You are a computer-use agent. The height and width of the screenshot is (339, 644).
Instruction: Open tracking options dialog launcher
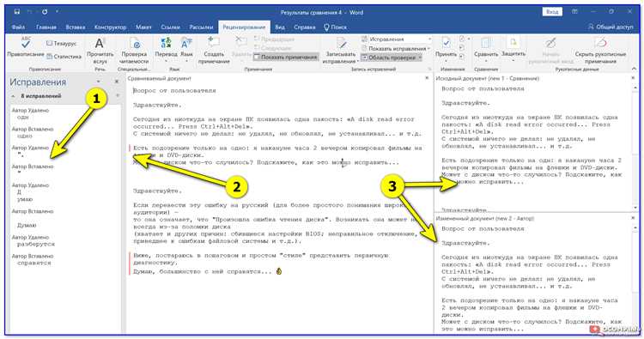point(429,70)
